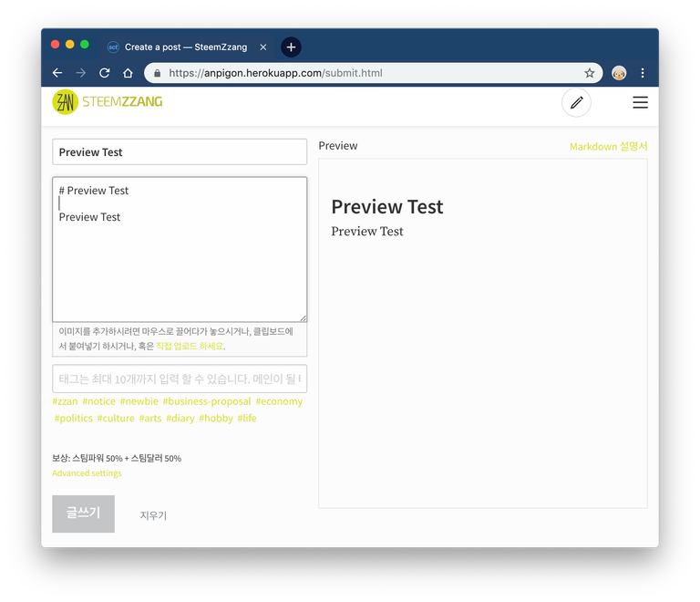Add the #culture tag
This screenshot has height=602, width=700.
coord(116,419)
